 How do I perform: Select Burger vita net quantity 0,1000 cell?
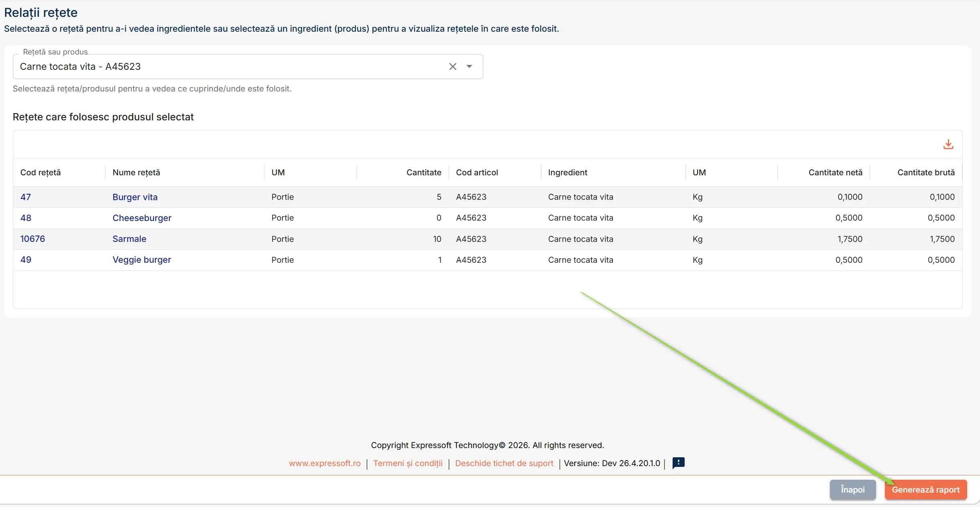(x=850, y=197)
